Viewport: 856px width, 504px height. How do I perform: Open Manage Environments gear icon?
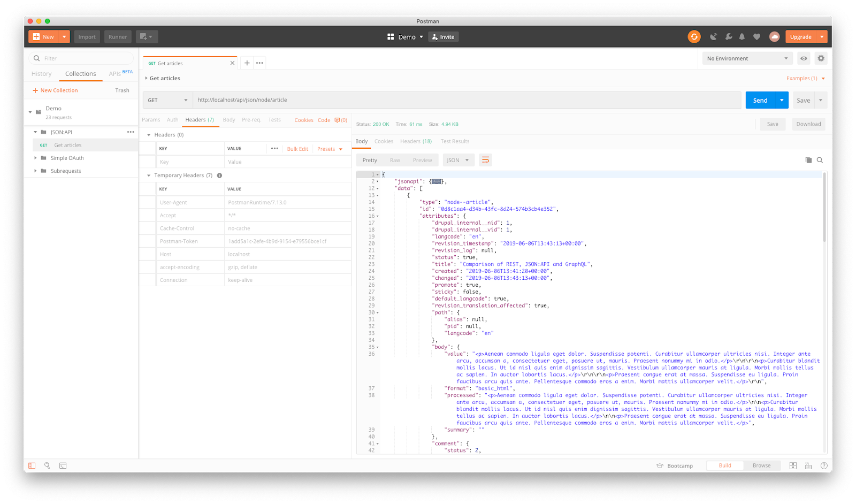[821, 58]
